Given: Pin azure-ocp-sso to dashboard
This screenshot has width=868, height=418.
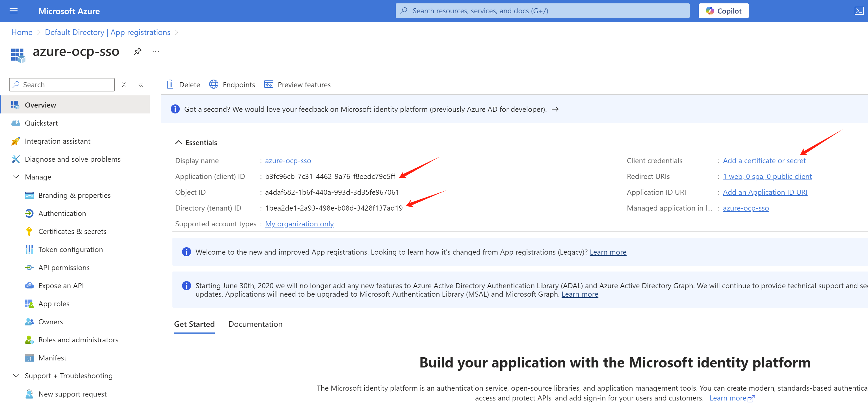Looking at the screenshot, I should 137,51.
